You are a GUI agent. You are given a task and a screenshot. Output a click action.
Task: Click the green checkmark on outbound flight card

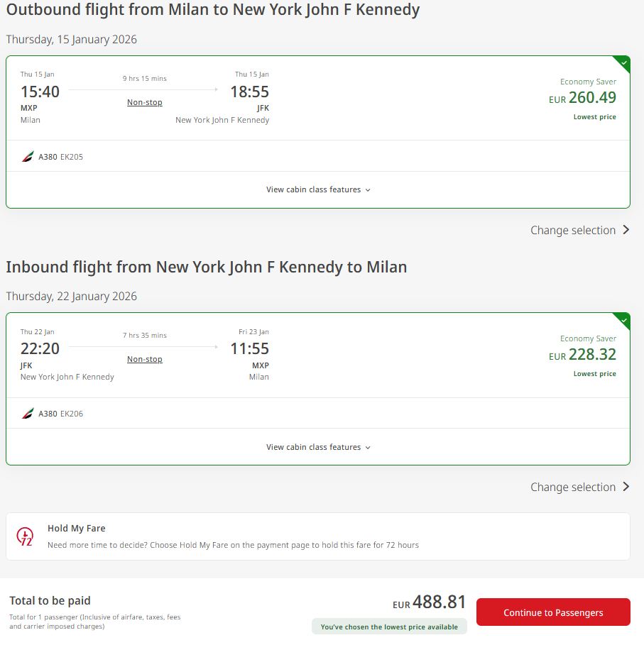coord(623,62)
